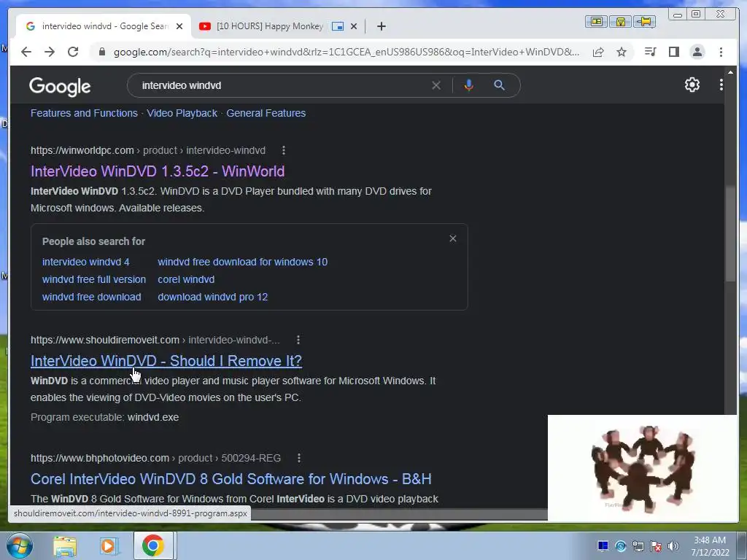Screen dimensions: 747x560
Task: Click the https://winworldpc.com breadcrumb text
Action: (82, 150)
